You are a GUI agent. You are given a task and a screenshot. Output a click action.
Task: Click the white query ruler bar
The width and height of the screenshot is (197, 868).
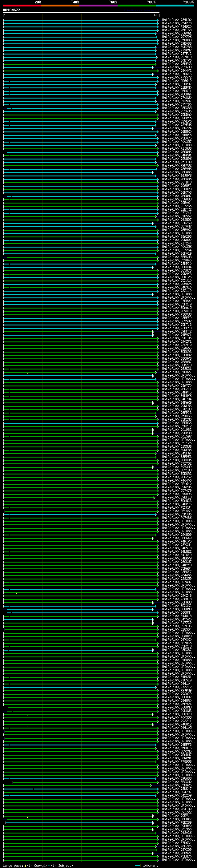(81, 12)
